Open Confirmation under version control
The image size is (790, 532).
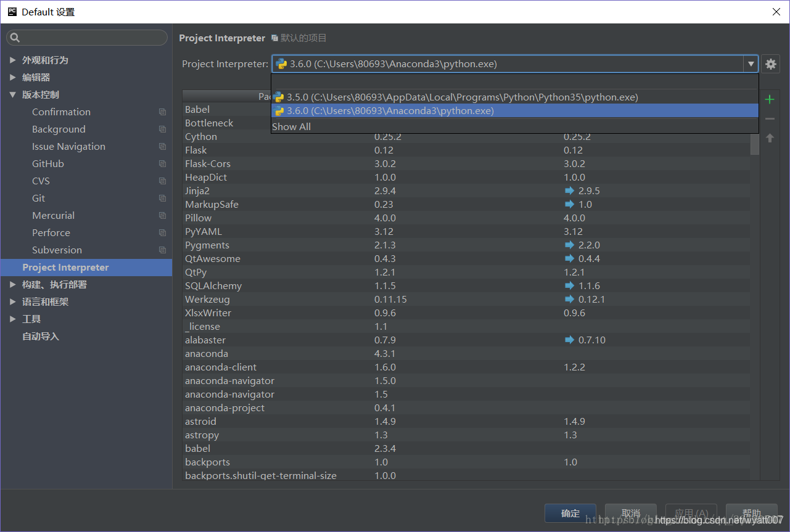click(x=61, y=112)
